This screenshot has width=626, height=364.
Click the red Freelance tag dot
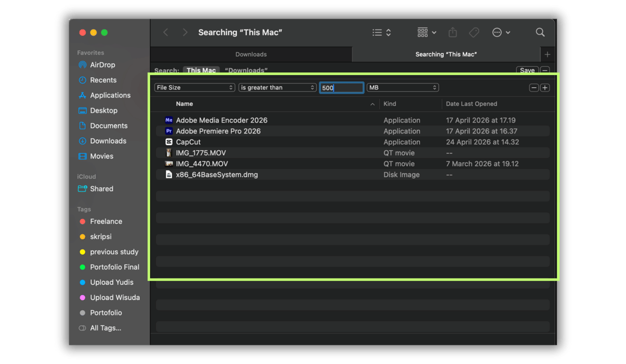tap(83, 221)
